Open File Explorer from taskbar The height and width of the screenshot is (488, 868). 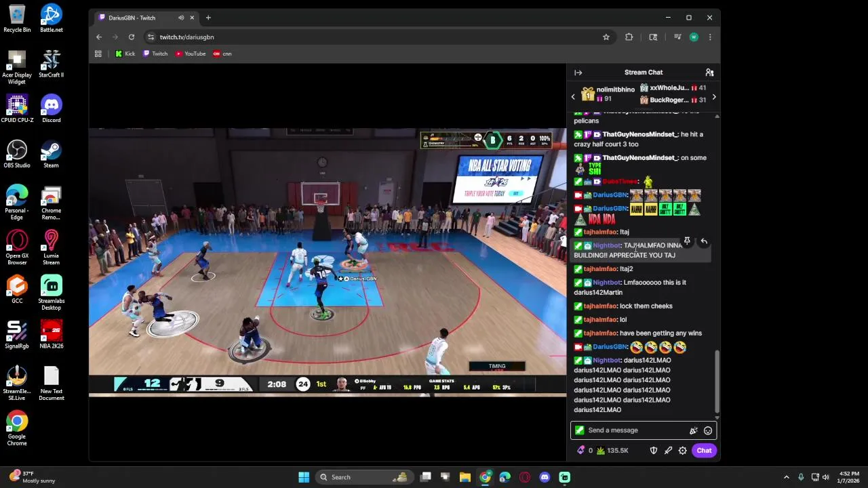point(465,477)
